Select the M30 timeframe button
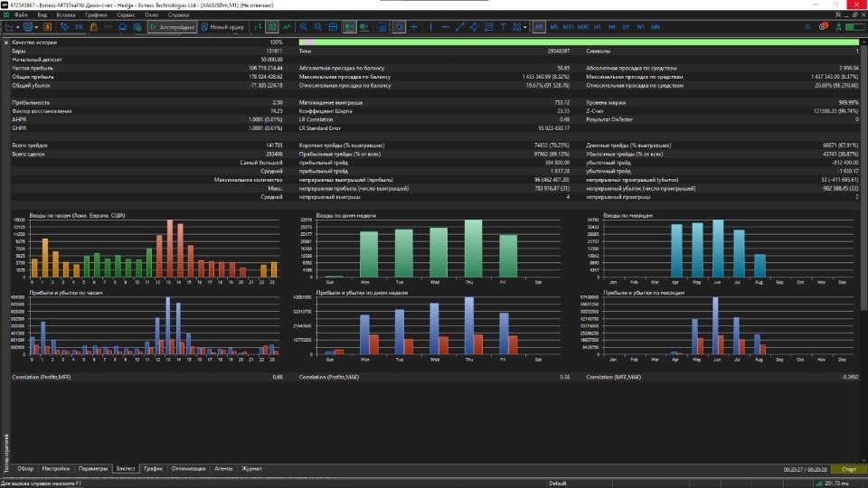Viewport: 868px width, 488px height. pos(582,26)
